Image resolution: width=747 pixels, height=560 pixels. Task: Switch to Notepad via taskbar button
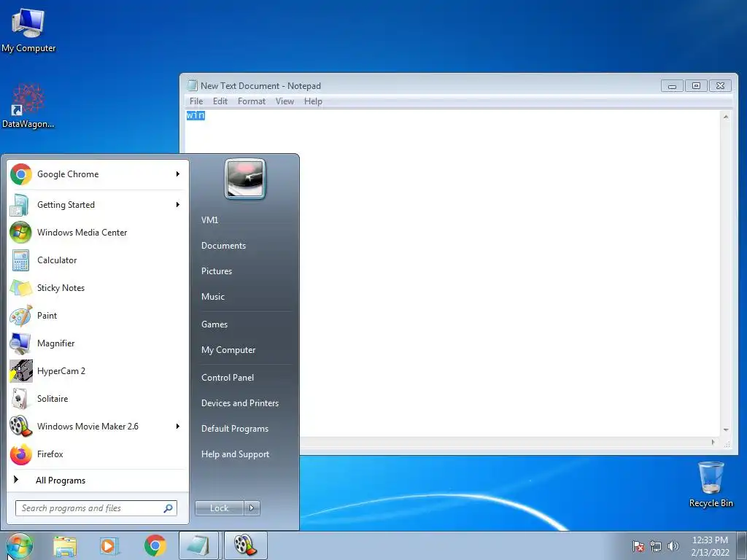tap(198, 545)
